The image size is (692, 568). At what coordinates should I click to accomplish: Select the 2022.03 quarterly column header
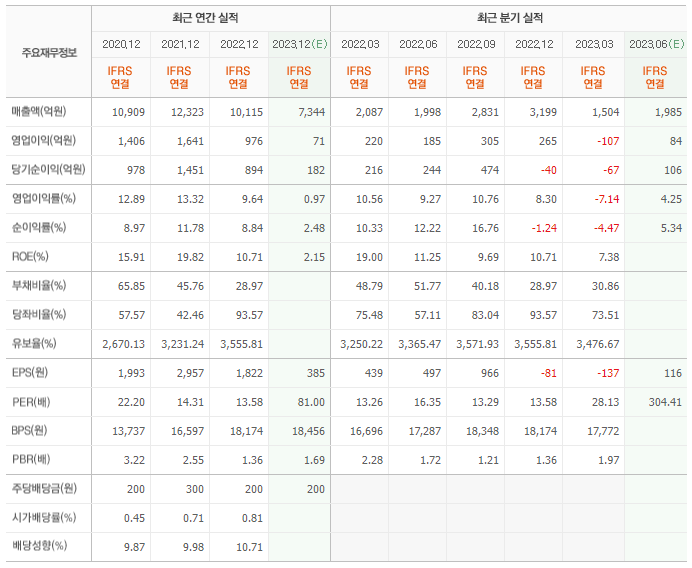[x=360, y=44]
